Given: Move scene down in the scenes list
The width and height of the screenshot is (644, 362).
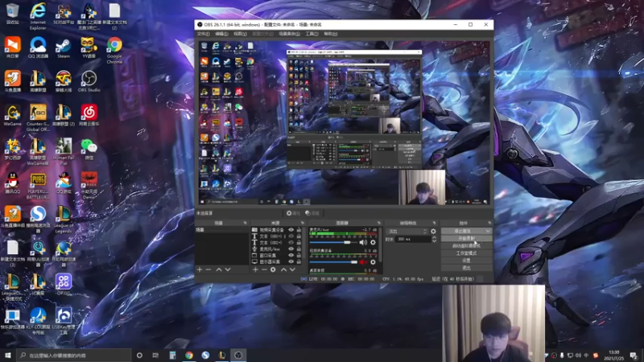Looking at the screenshot, I should point(228,269).
